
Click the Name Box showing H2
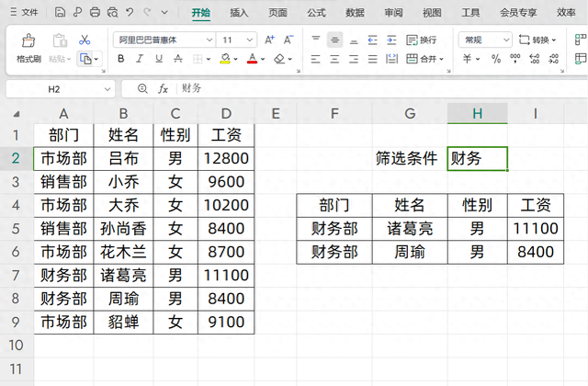(x=53, y=88)
